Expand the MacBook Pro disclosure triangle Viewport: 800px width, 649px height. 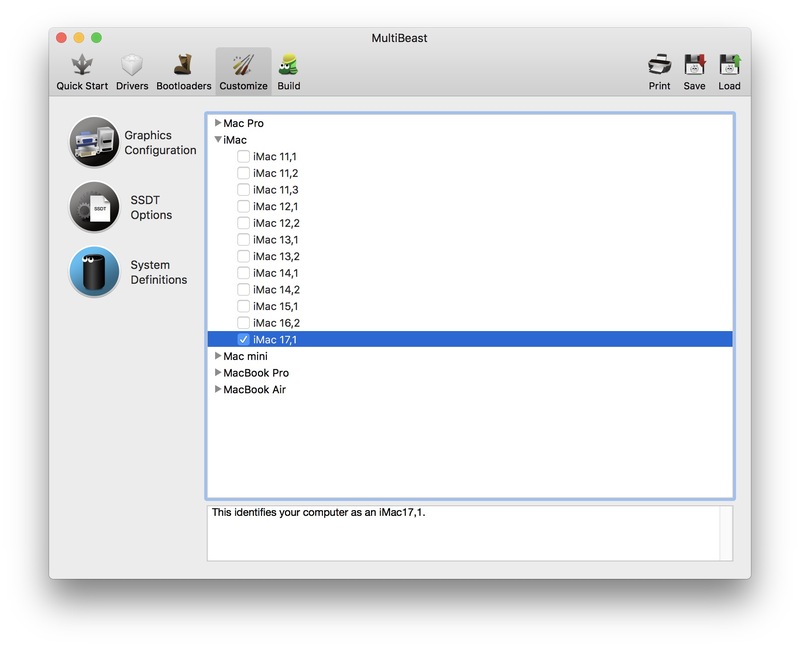coord(218,372)
